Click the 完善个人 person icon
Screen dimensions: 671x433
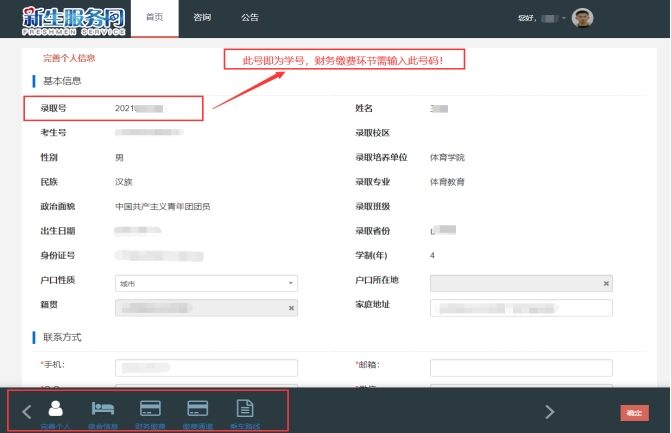[x=56, y=409]
